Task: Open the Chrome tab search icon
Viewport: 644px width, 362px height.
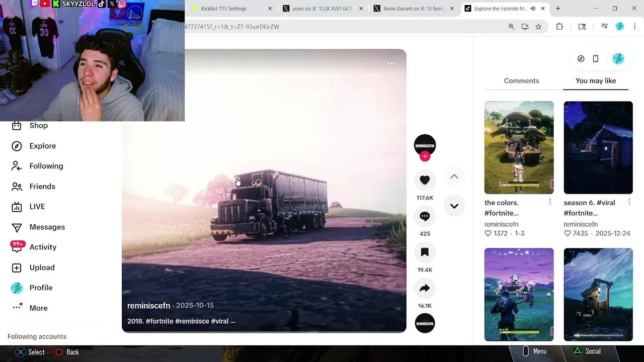Action: [582, 27]
